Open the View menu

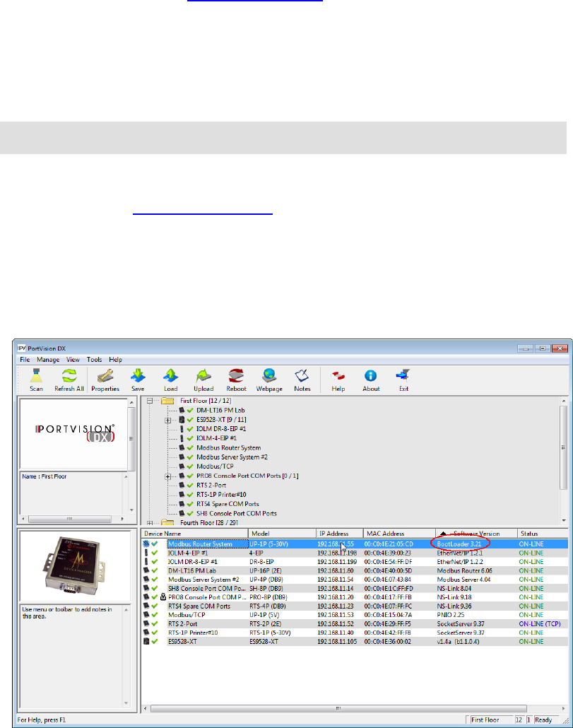coord(73,359)
